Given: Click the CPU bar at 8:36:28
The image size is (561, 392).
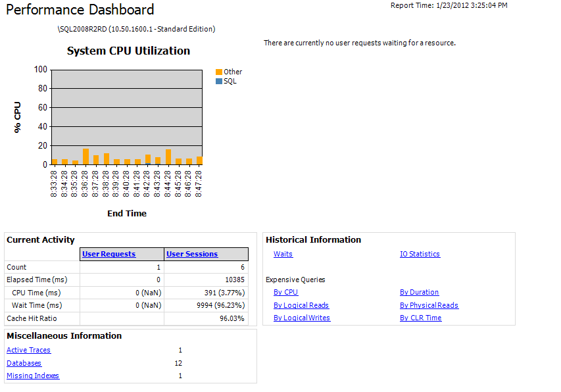Looking at the screenshot, I should pyautogui.click(x=85, y=157).
